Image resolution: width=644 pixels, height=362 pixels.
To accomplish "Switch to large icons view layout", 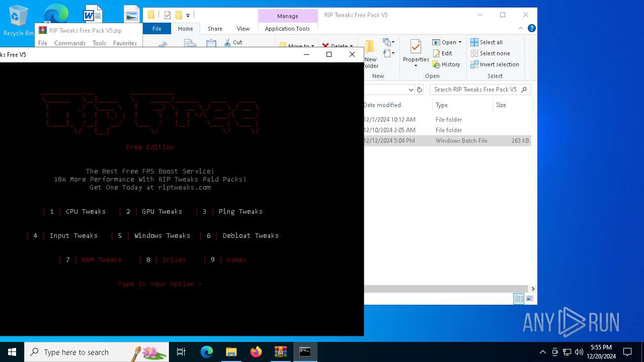I will coord(529,299).
